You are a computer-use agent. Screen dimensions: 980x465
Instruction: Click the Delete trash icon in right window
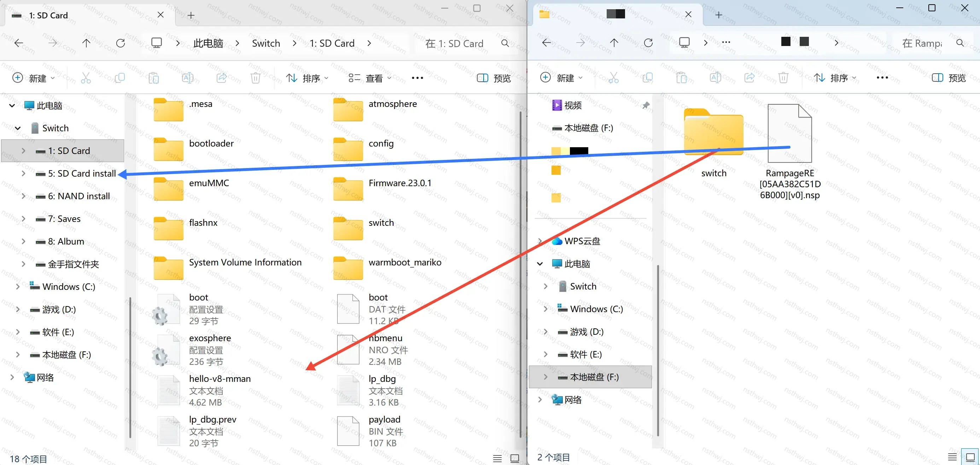[x=783, y=78]
